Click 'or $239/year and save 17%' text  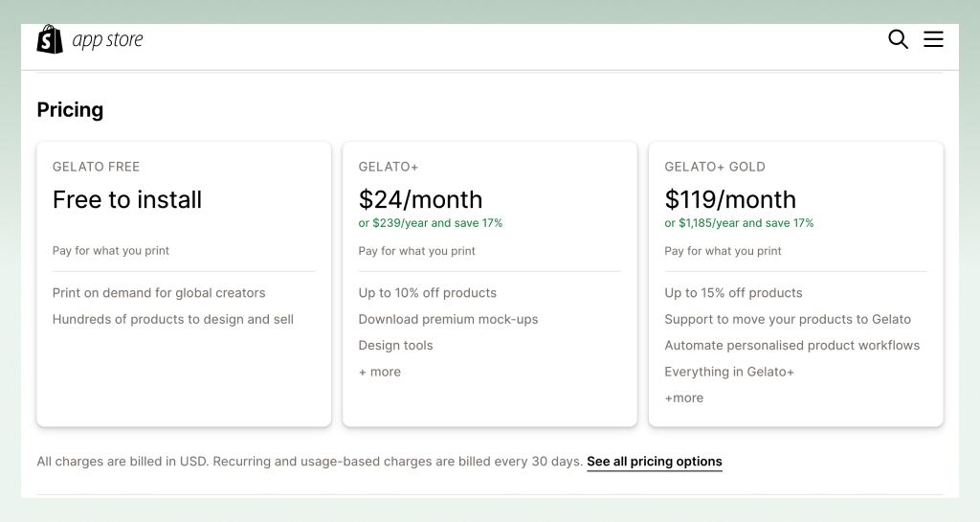(x=431, y=223)
